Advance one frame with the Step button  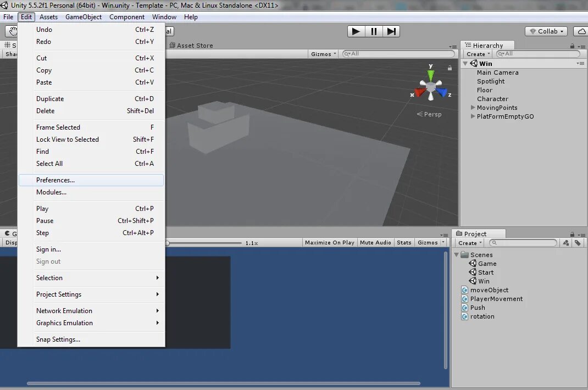[x=391, y=31]
